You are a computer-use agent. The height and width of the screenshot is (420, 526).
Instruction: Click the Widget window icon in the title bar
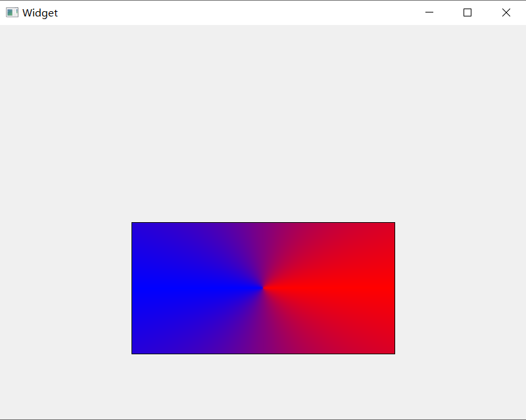[12, 12]
